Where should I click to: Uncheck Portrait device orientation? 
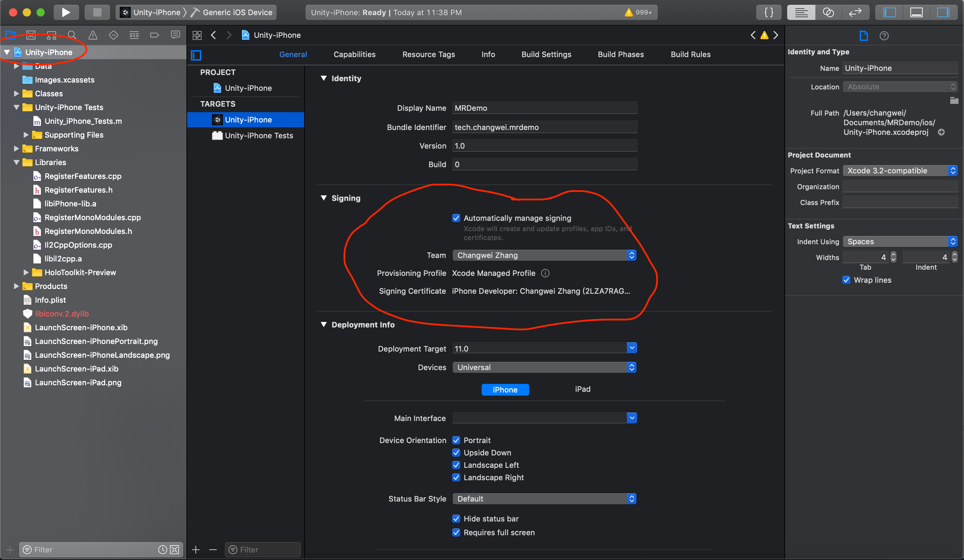[x=456, y=440]
